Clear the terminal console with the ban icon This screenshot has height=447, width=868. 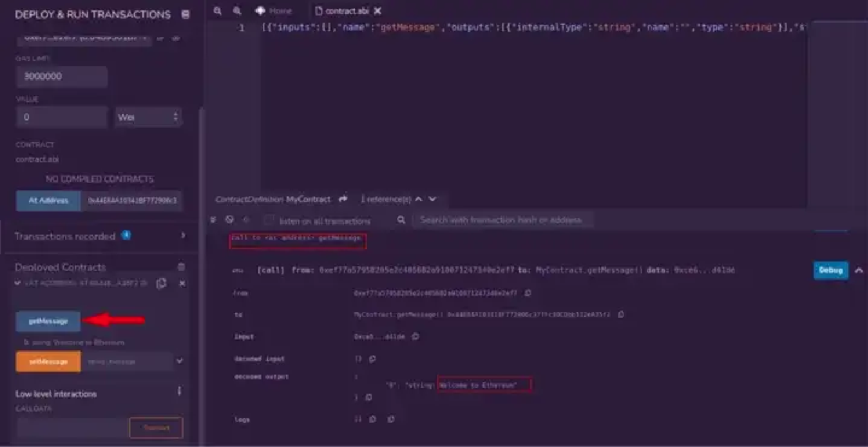pyautogui.click(x=230, y=220)
